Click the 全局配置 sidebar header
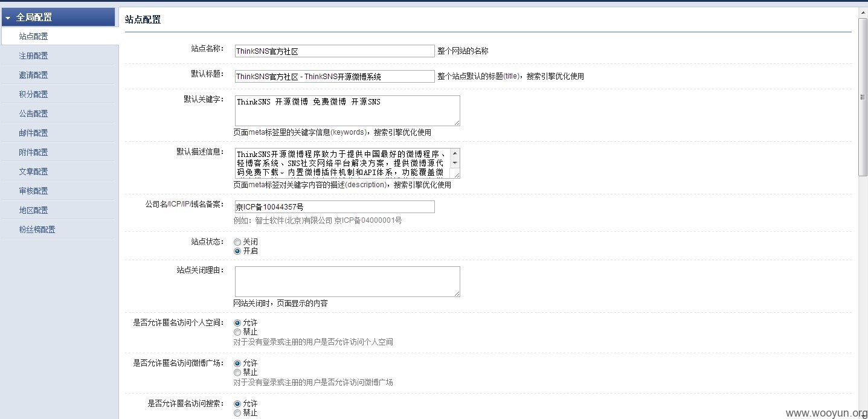Image resolution: width=868 pixels, height=419 pixels. pyautogui.click(x=59, y=18)
